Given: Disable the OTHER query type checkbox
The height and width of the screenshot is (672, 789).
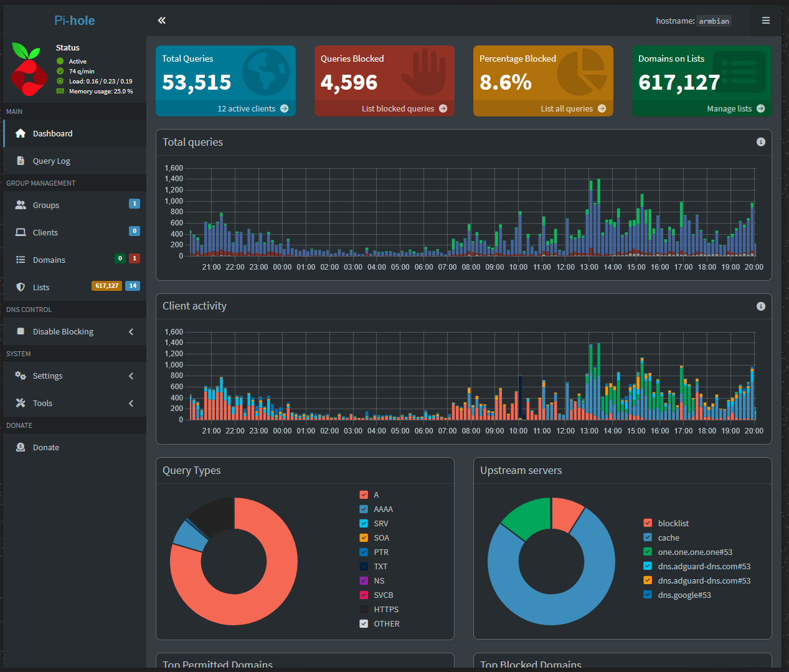Looking at the screenshot, I should pyautogui.click(x=363, y=623).
